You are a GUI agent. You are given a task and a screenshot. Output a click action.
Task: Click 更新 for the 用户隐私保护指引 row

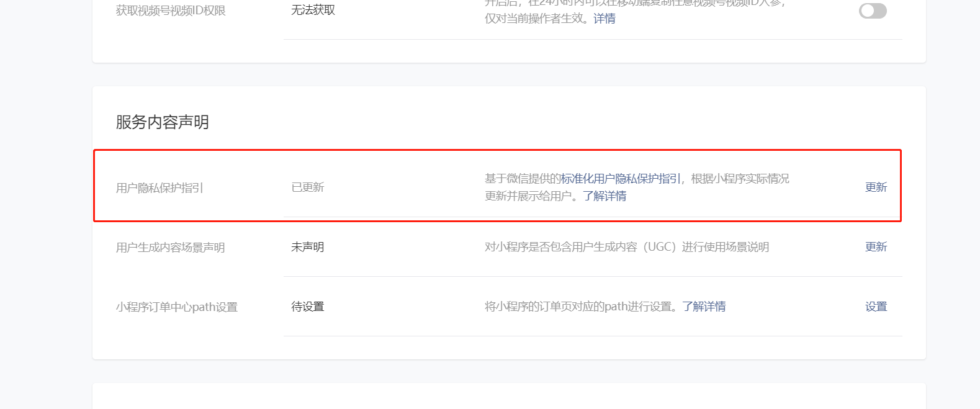(x=876, y=187)
